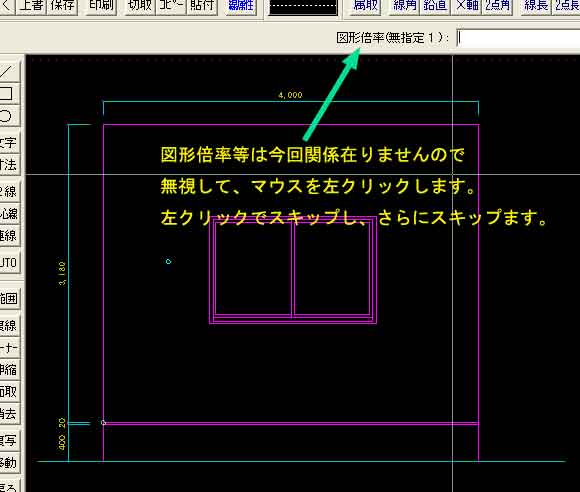Click the 面取 chamfer tool

(x=8, y=392)
